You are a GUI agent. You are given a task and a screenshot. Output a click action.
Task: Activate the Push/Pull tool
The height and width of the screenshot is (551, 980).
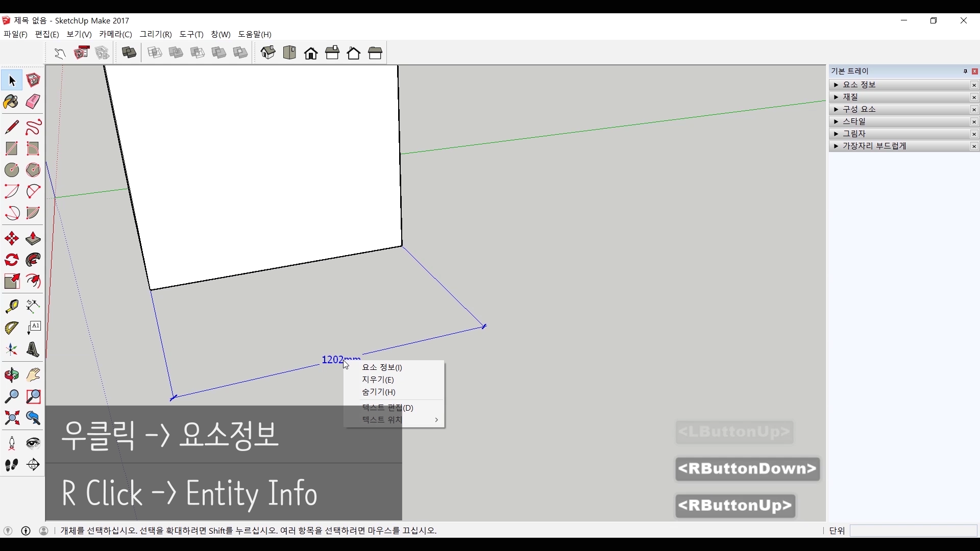point(33,239)
